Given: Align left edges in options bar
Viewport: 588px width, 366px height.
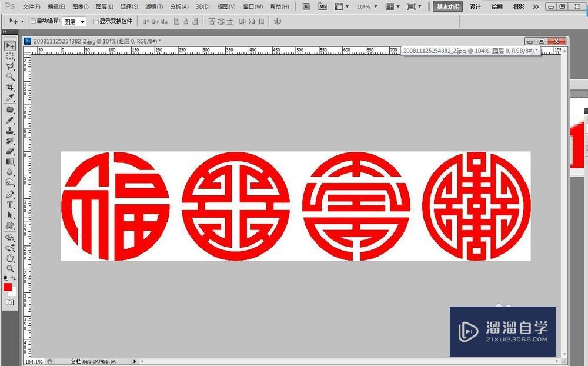Looking at the screenshot, I should point(176,21).
